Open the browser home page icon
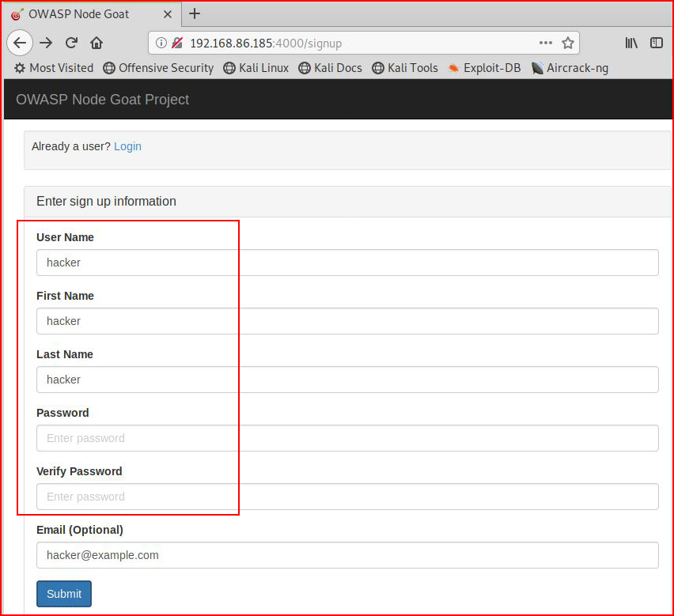The width and height of the screenshot is (674, 616). tap(97, 43)
